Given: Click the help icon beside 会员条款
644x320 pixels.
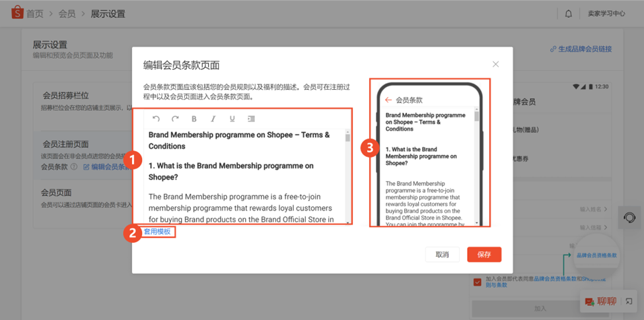Looking at the screenshot, I should 74,167.
